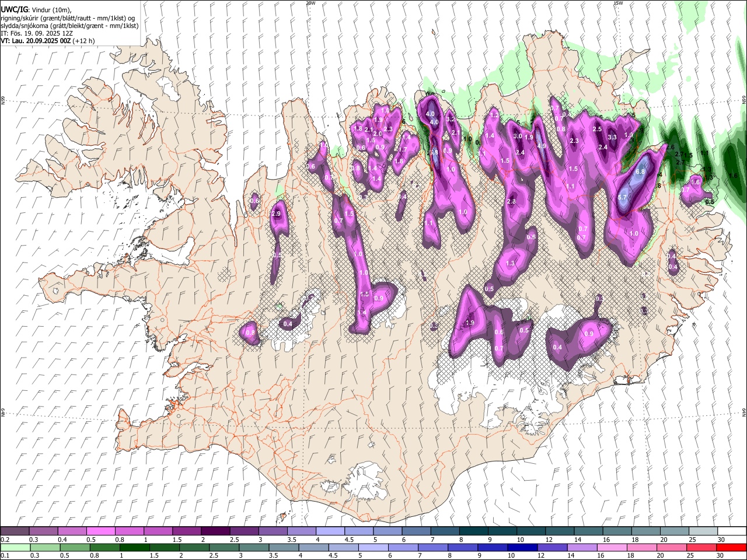
Task: Pick the light lavender 4 swatch in upper legend
Action: tap(330, 531)
